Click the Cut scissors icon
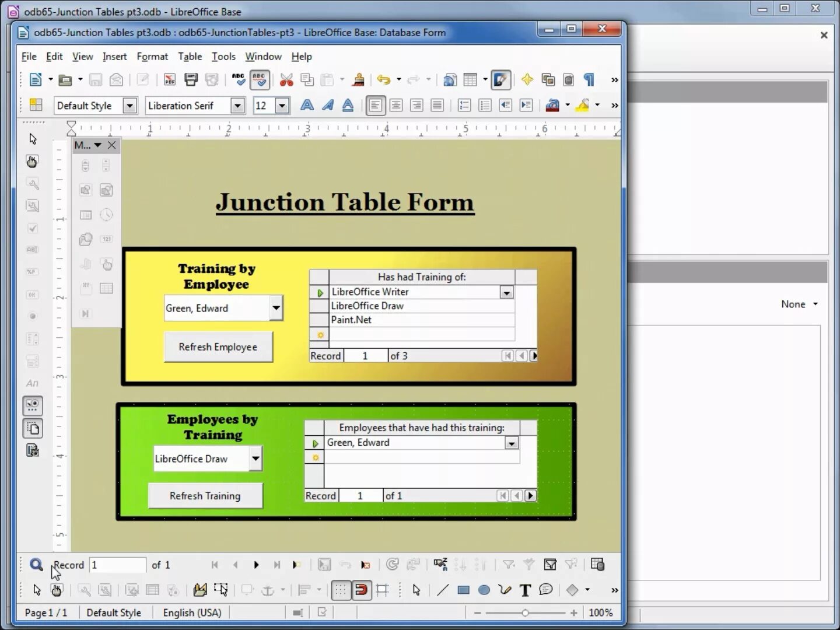 tap(286, 80)
